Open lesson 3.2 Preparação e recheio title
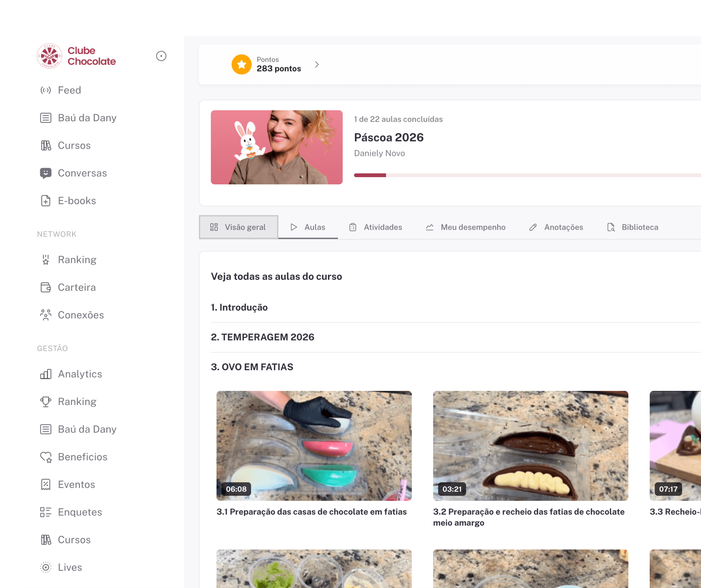The width and height of the screenshot is (701, 588). point(529,517)
